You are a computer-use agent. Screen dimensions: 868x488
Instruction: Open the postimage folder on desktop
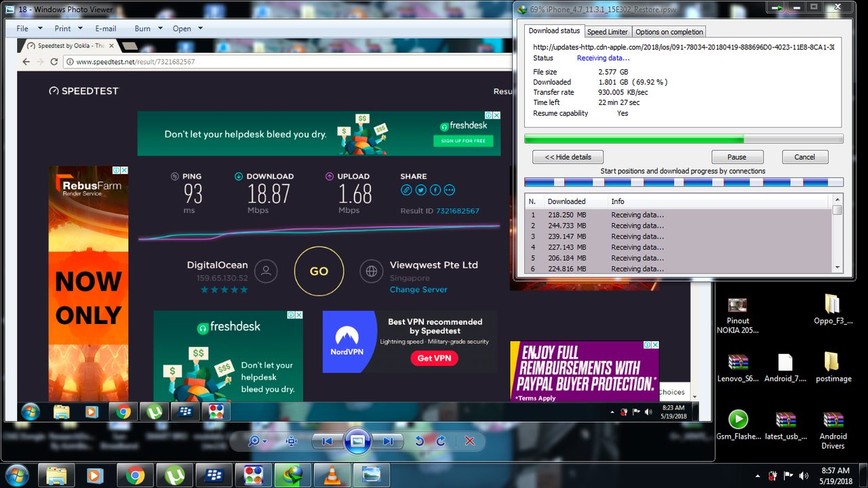[x=833, y=368]
